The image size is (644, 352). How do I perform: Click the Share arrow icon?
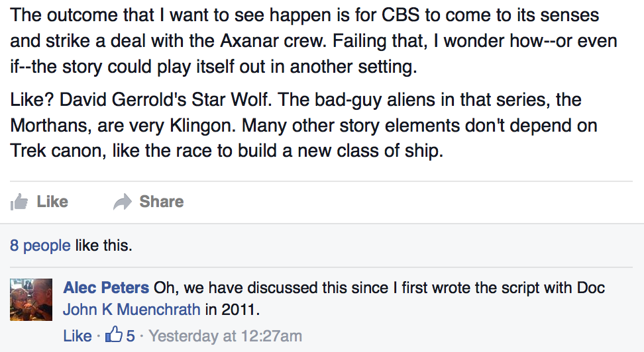point(123,202)
